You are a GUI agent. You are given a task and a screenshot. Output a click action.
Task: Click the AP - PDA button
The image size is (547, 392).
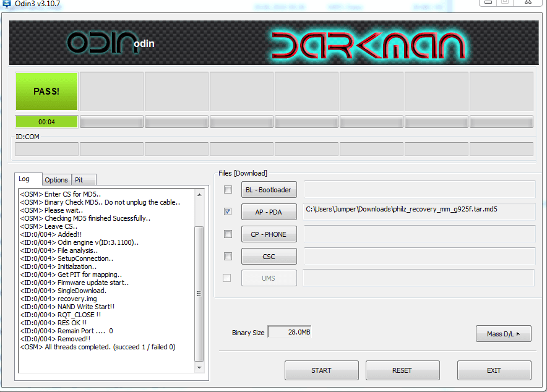tap(269, 212)
